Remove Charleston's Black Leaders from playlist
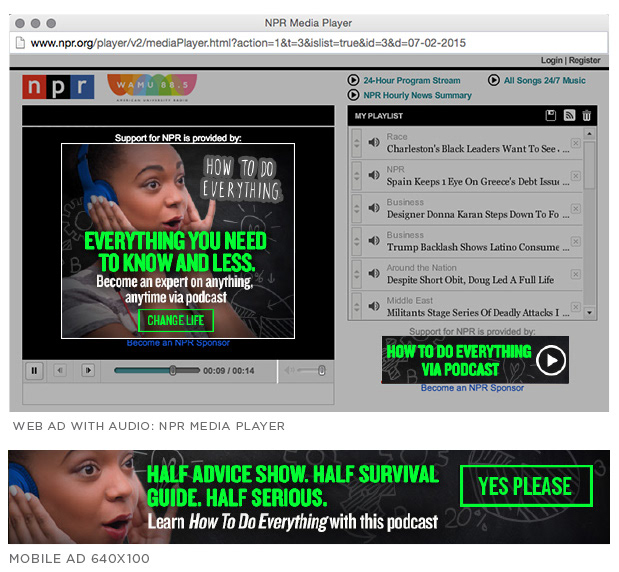 point(576,143)
